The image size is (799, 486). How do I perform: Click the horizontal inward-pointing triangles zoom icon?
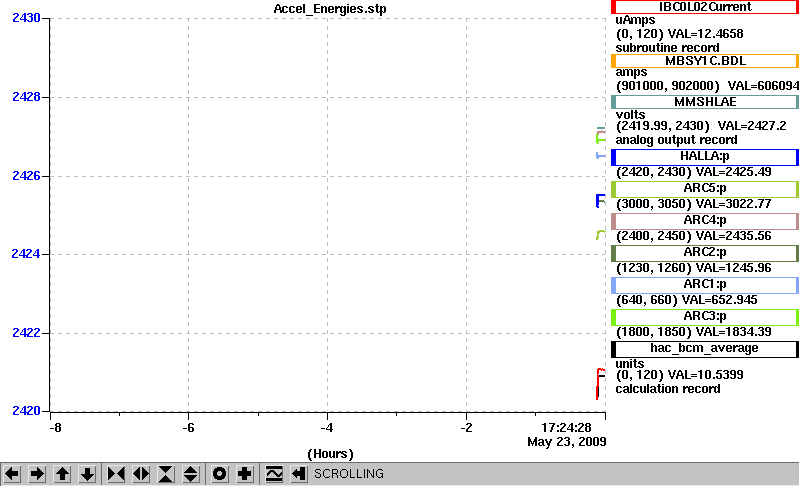coord(116,474)
